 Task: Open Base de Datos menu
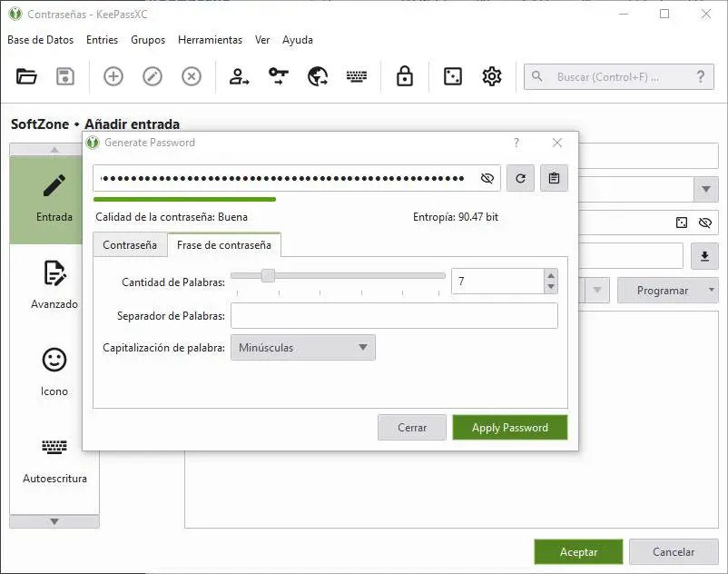click(x=40, y=40)
